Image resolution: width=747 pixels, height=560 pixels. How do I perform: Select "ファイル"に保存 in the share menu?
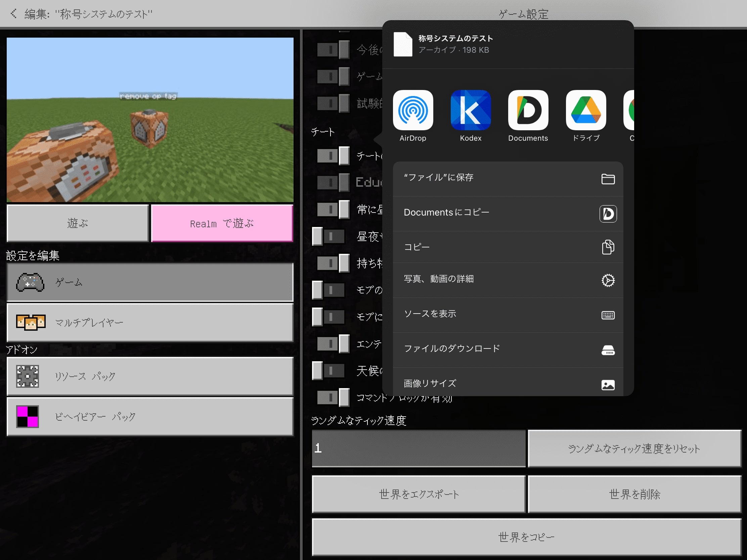(x=508, y=179)
